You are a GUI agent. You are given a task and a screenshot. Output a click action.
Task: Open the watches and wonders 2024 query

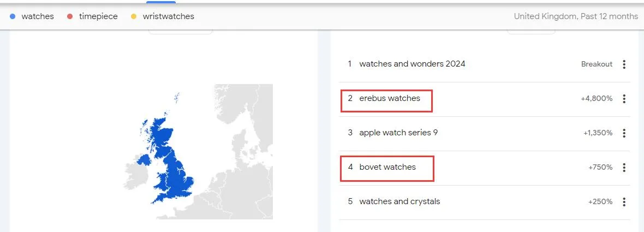pos(412,64)
